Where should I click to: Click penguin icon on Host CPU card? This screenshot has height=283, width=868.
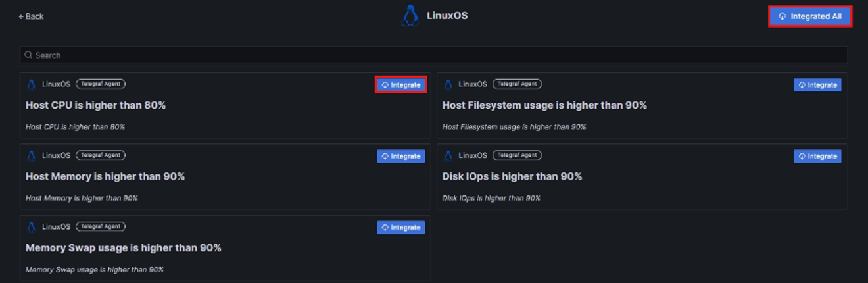[31, 84]
